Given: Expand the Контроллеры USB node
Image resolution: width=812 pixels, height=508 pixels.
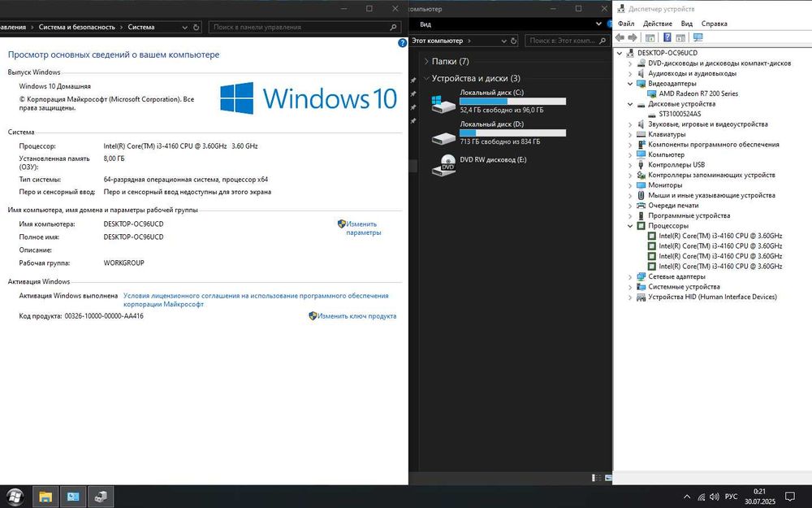Looking at the screenshot, I should pos(630,165).
